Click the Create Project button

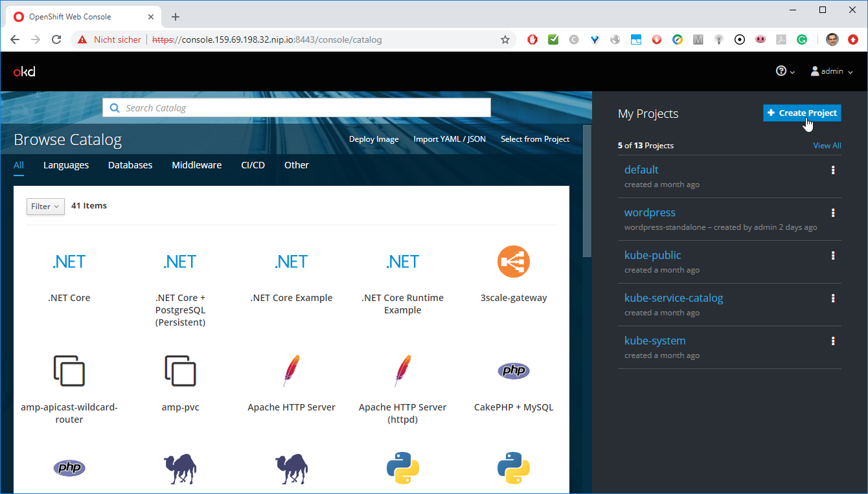(x=802, y=113)
